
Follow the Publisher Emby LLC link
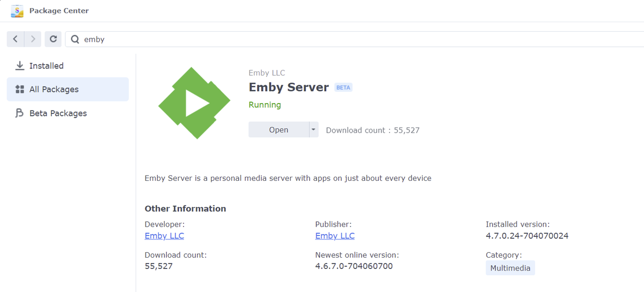coord(335,236)
